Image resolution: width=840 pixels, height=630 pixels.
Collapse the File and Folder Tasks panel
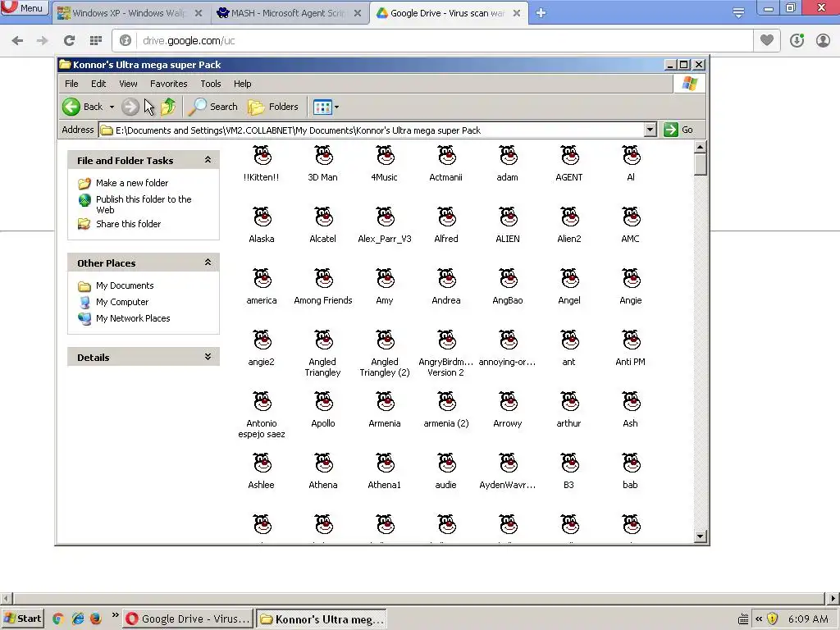tap(208, 160)
